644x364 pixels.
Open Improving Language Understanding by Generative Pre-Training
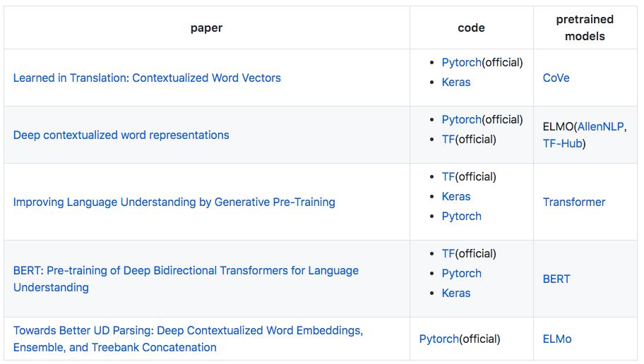[x=174, y=202]
